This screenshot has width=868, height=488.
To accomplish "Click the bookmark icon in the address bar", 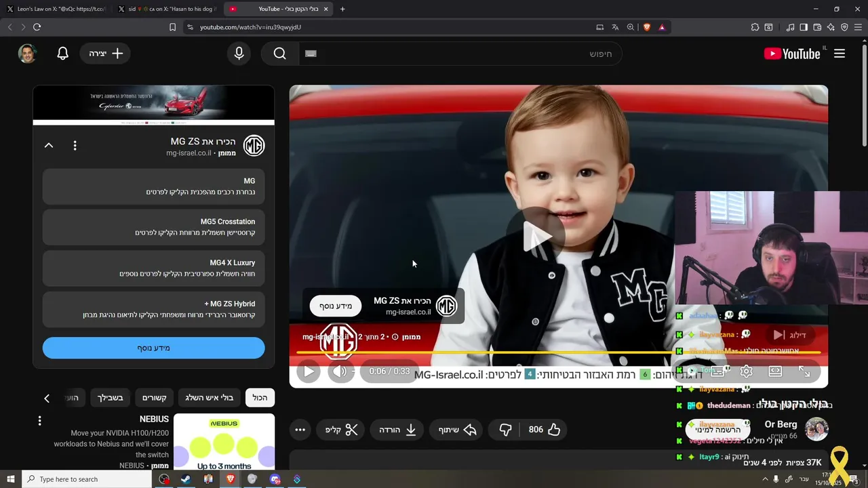I will (x=172, y=27).
